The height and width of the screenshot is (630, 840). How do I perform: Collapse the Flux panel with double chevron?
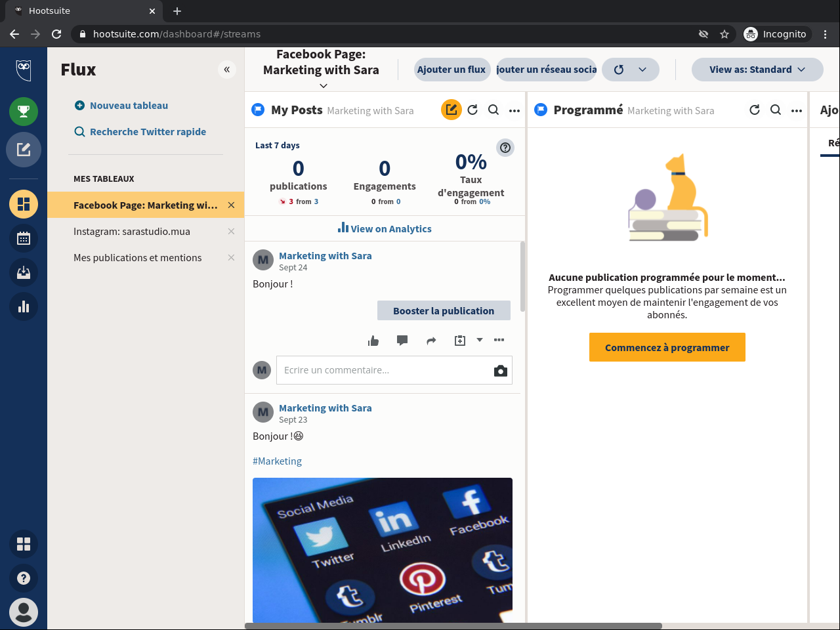(x=226, y=70)
